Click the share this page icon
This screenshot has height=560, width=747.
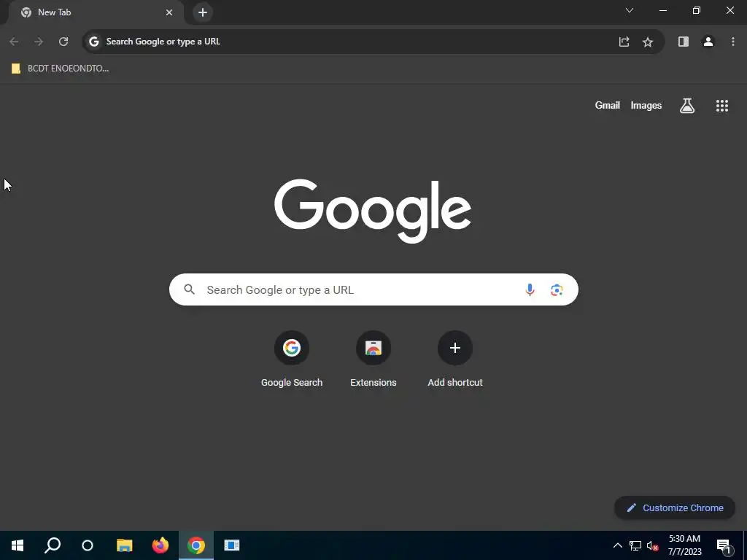tap(624, 42)
